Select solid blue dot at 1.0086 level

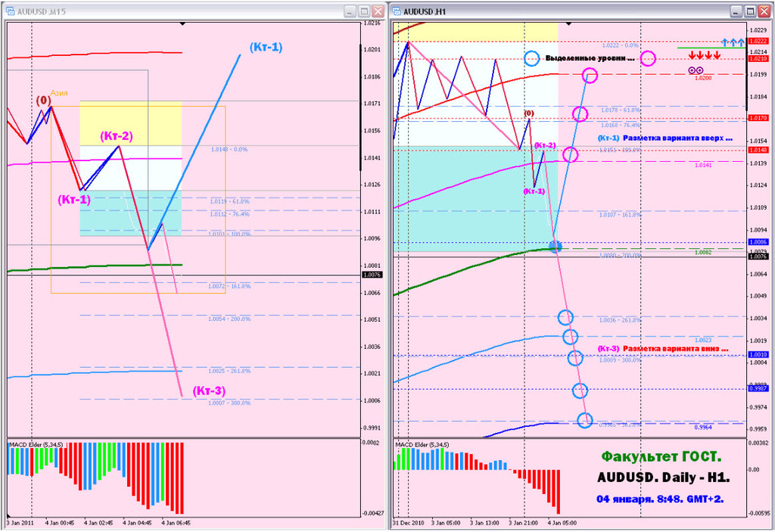[x=556, y=246]
